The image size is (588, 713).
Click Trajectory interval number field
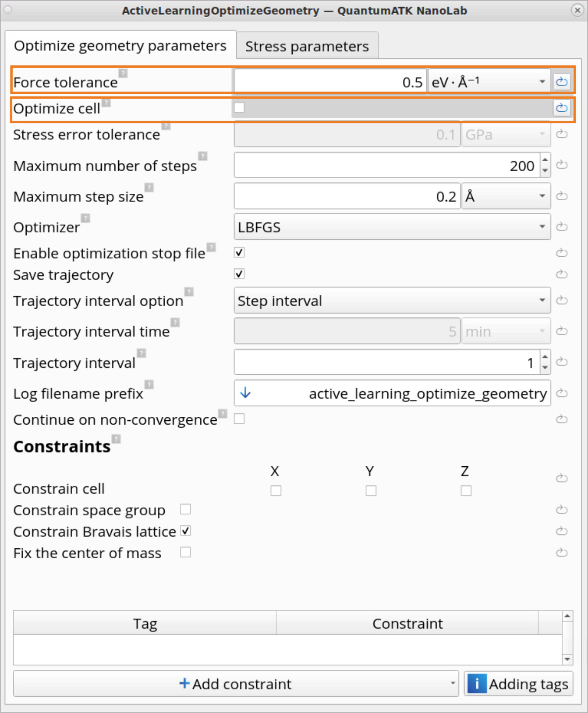tap(387, 362)
